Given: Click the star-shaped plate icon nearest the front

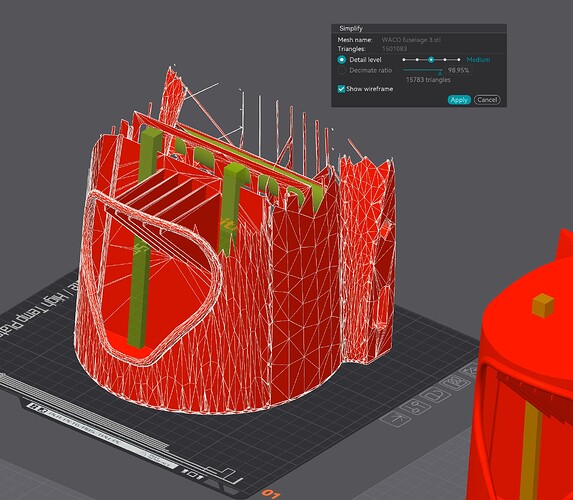Looking at the screenshot, I should [395, 418].
